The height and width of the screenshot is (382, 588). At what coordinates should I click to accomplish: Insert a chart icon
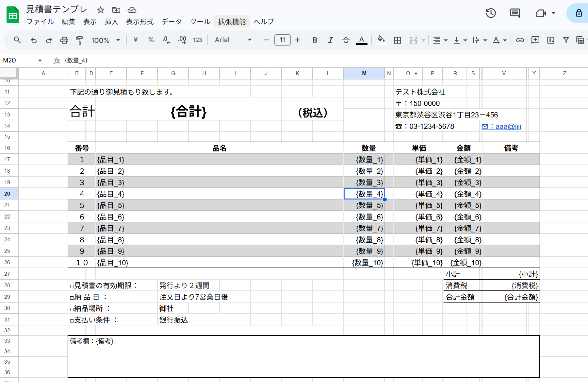[551, 40]
